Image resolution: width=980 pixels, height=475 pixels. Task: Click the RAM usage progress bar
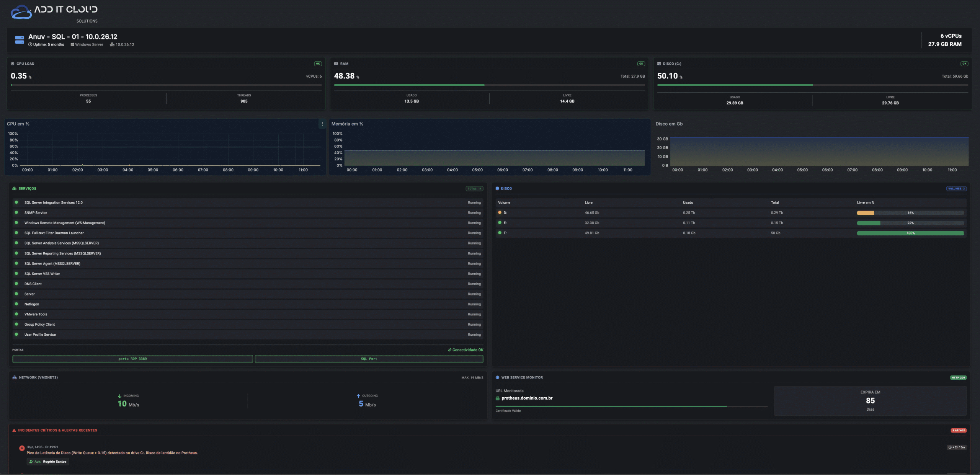coord(489,85)
